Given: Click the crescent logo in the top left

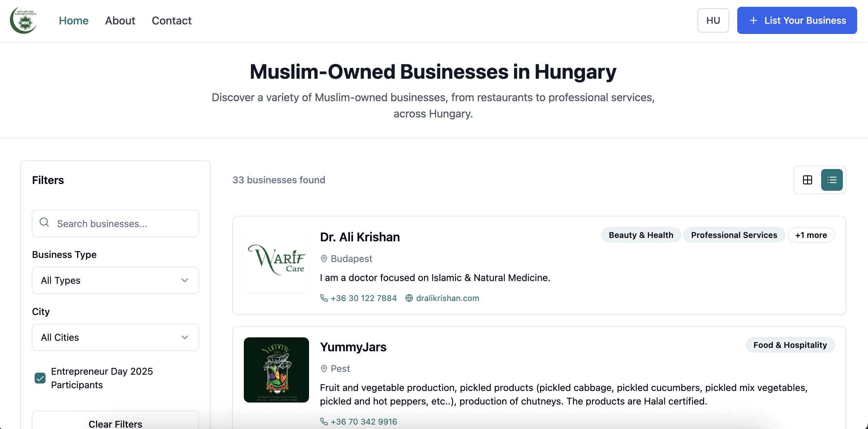Looking at the screenshot, I should (23, 20).
